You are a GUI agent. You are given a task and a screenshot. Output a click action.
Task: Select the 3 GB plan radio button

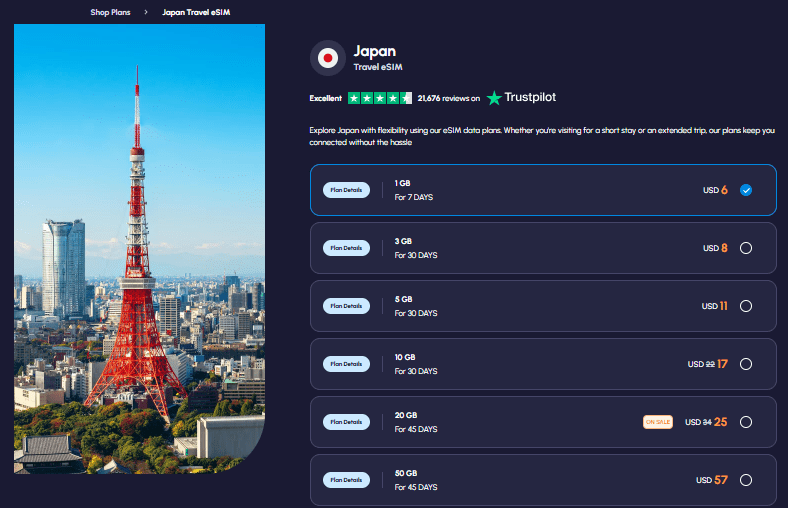coord(745,248)
